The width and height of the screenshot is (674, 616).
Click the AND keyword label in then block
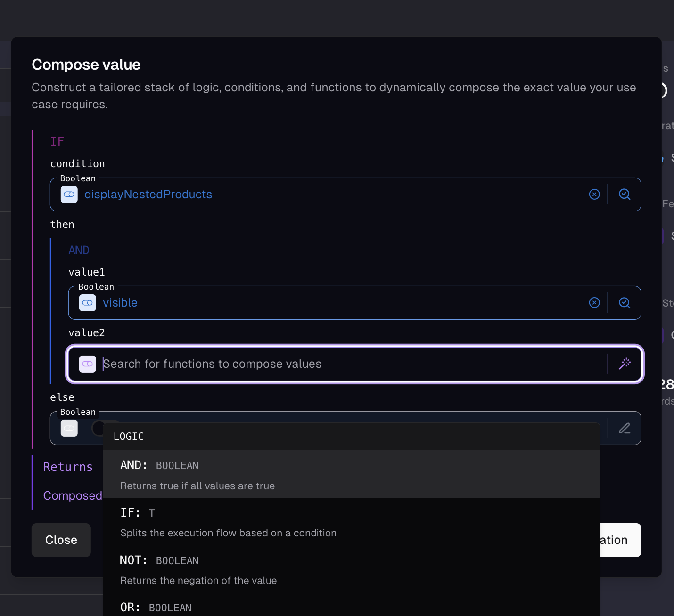pyautogui.click(x=79, y=250)
